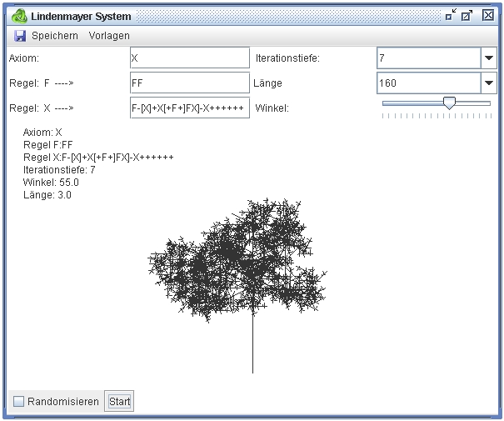Close the Lindenmayer System window
Viewport: 504px width, 421px height.
click(x=488, y=15)
